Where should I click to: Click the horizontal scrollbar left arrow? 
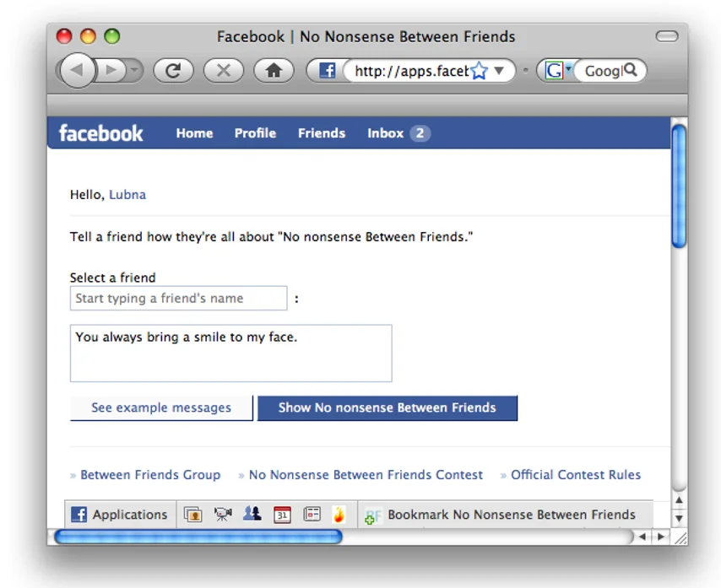click(x=642, y=537)
